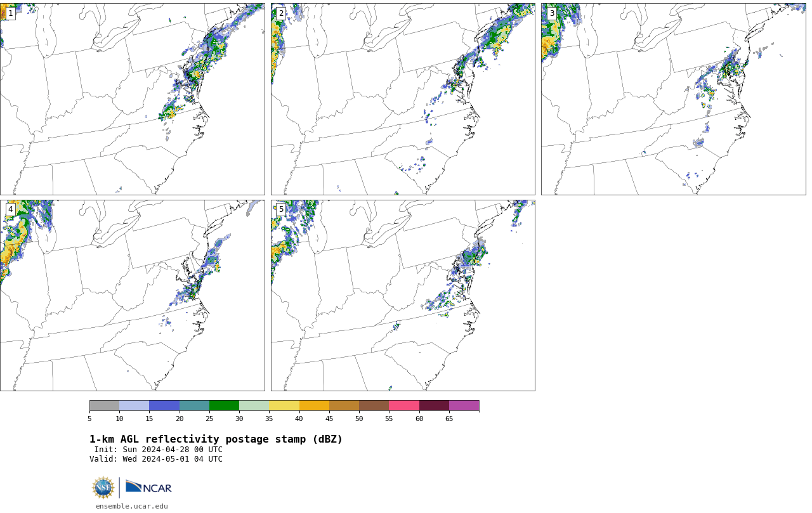Click the Init Sun 2024-04-28 00 UTC text
The height and width of the screenshot is (513, 812).
pyautogui.click(x=159, y=450)
